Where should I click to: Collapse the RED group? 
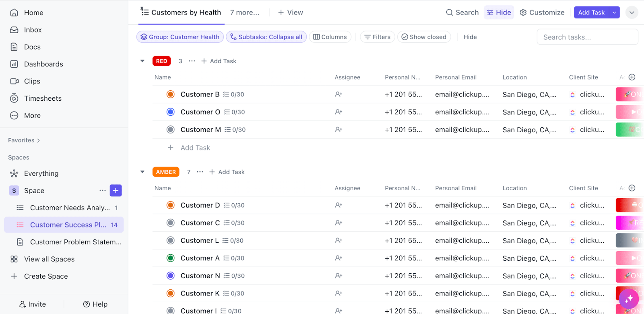pos(142,61)
